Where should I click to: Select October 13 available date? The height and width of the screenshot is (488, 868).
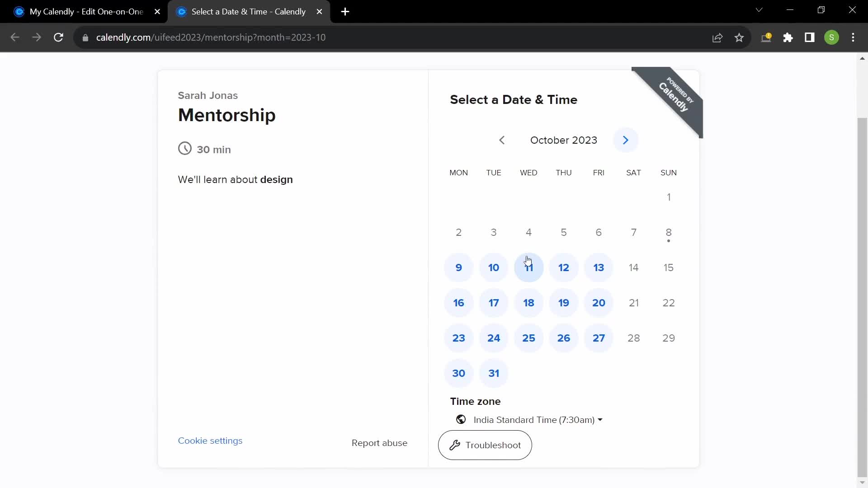point(599,267)
